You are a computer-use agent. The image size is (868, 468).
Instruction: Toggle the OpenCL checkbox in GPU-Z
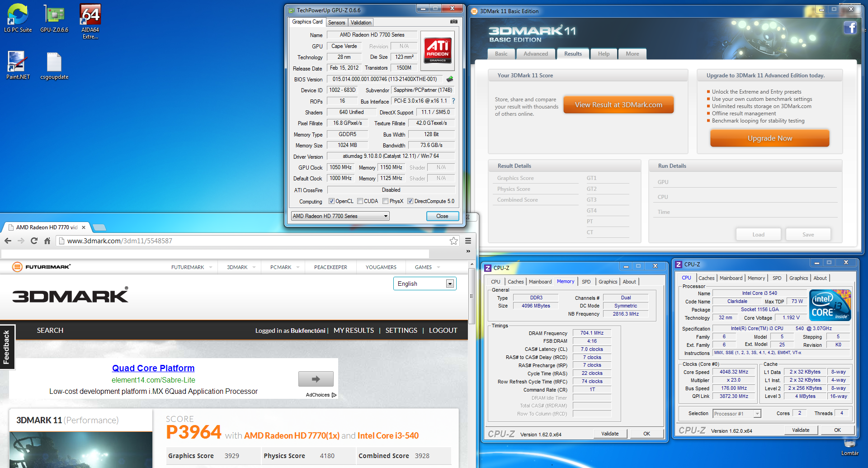point(331,201)
